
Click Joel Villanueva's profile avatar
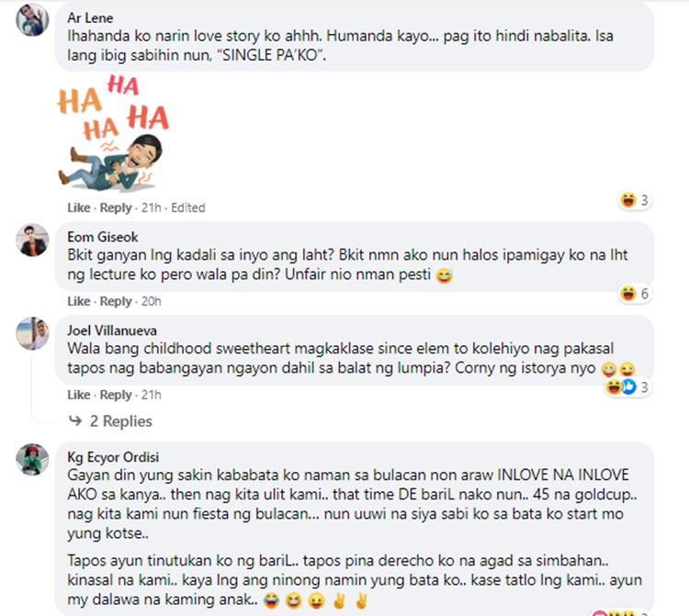(x=32, y=333)
